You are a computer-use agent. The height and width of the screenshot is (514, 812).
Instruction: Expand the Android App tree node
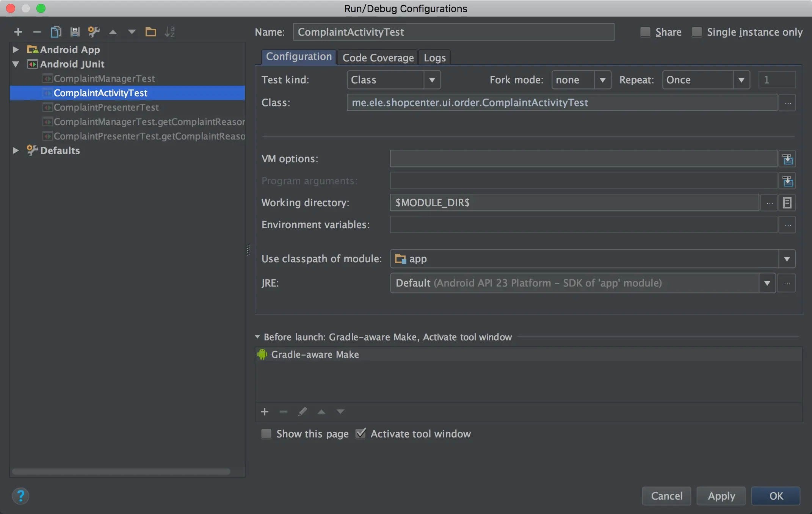(x=16, y=50)
